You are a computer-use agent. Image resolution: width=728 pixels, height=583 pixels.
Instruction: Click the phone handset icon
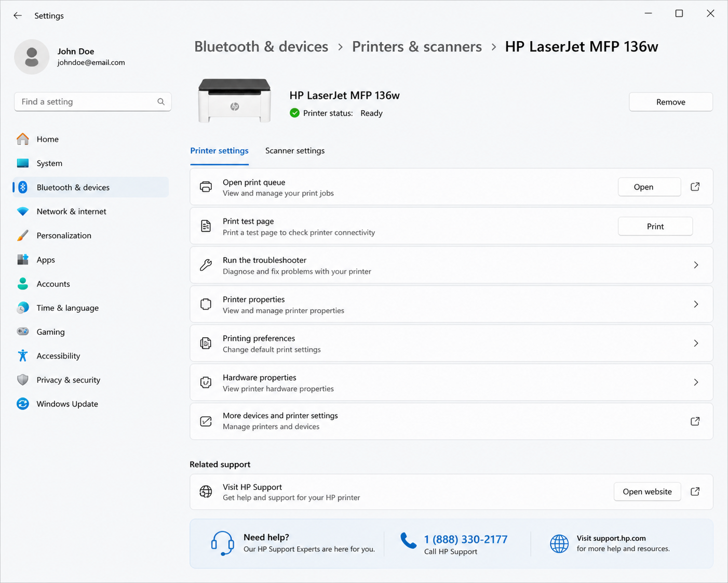pos(409,541)
